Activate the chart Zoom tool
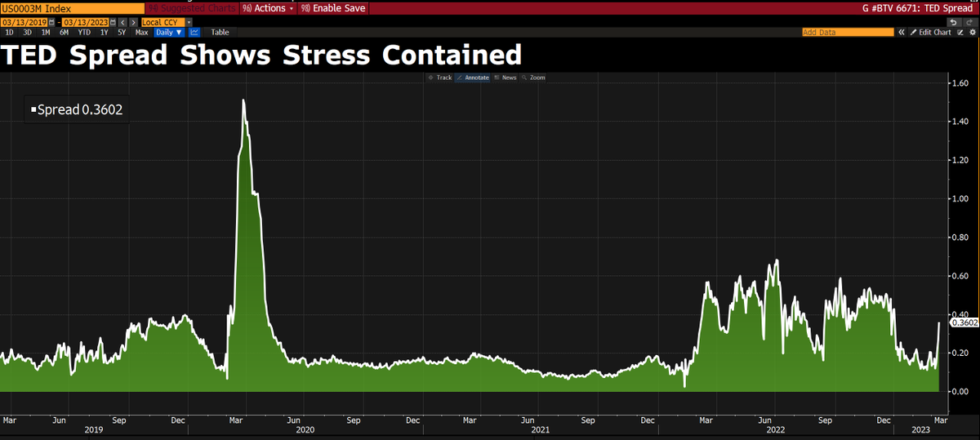 533,78
